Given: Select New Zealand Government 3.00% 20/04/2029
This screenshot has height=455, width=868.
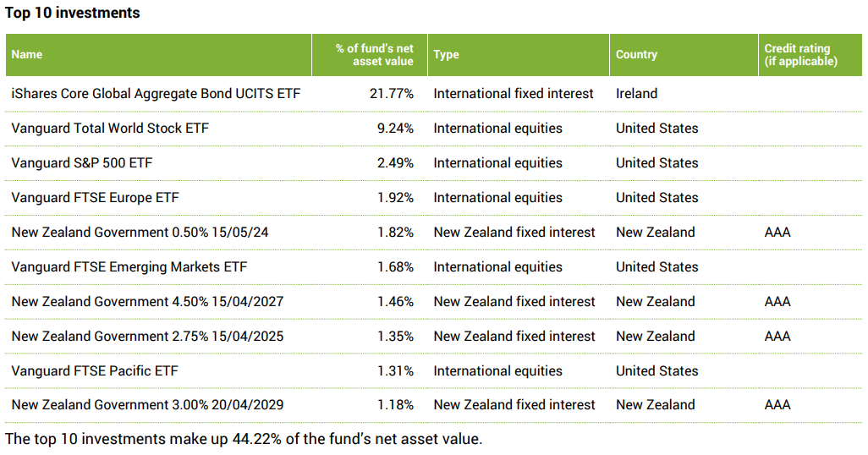Looking at the screenshot, I should click(147, 405).
